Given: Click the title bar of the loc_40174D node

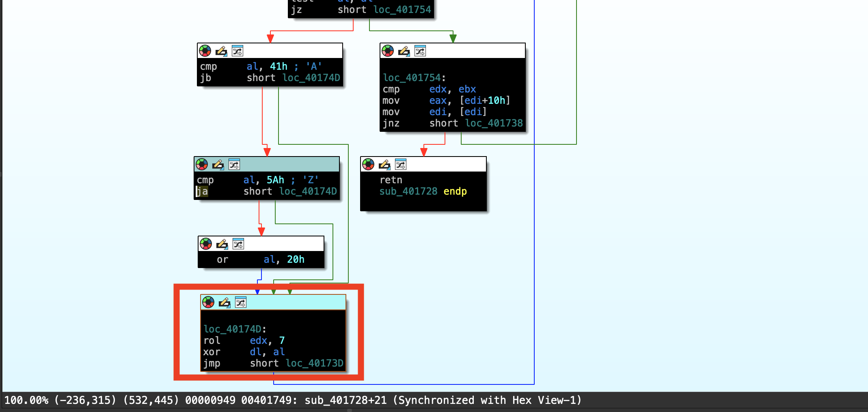Looking at the screenshot, I should pyautogui.click(x=273, y=302).
